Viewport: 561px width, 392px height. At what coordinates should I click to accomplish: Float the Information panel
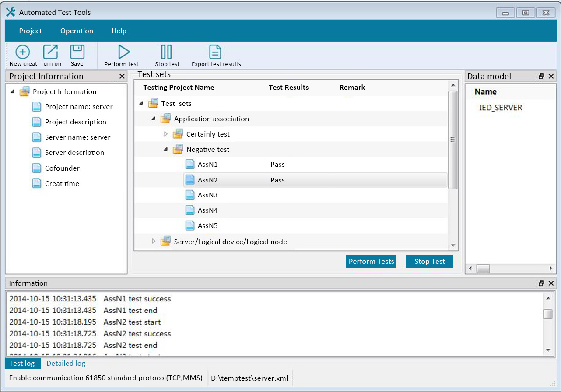pos(541,283)
